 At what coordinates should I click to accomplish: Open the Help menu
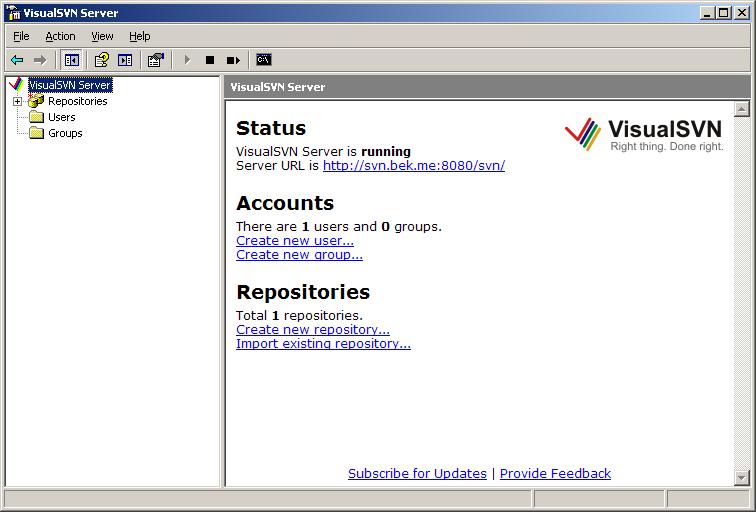click(x=140, y=36)
